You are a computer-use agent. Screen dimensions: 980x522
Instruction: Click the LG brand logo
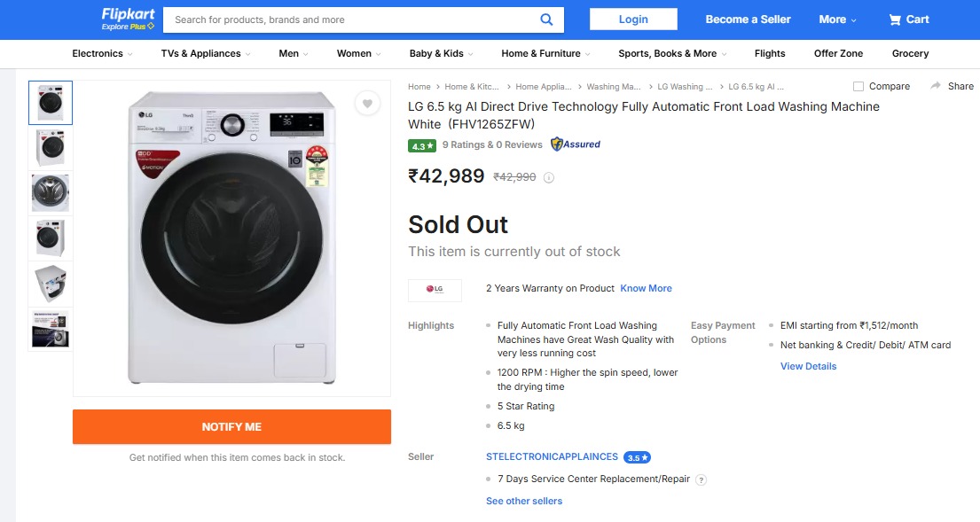[x=435, y=290]
